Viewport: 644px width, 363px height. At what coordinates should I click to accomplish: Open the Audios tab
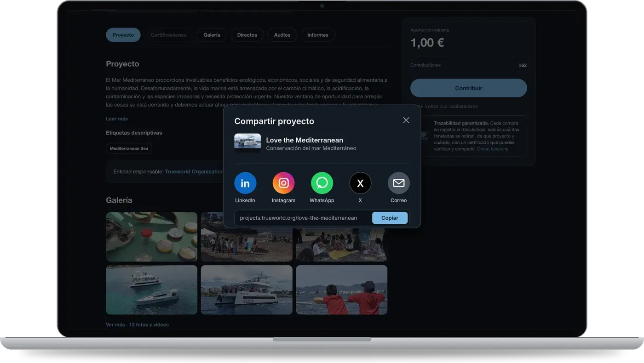click(282, 35)
